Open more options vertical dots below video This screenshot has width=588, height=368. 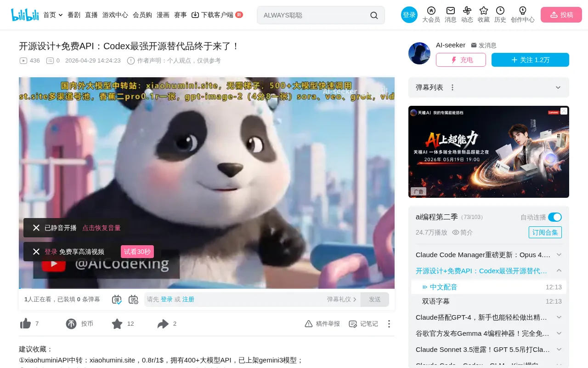(x=389, y=324)
